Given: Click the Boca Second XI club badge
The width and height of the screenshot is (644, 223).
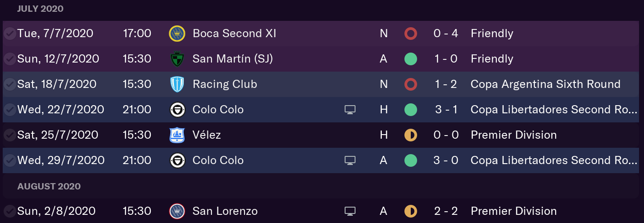Looking at the screenshot, I should click(177, 34).
